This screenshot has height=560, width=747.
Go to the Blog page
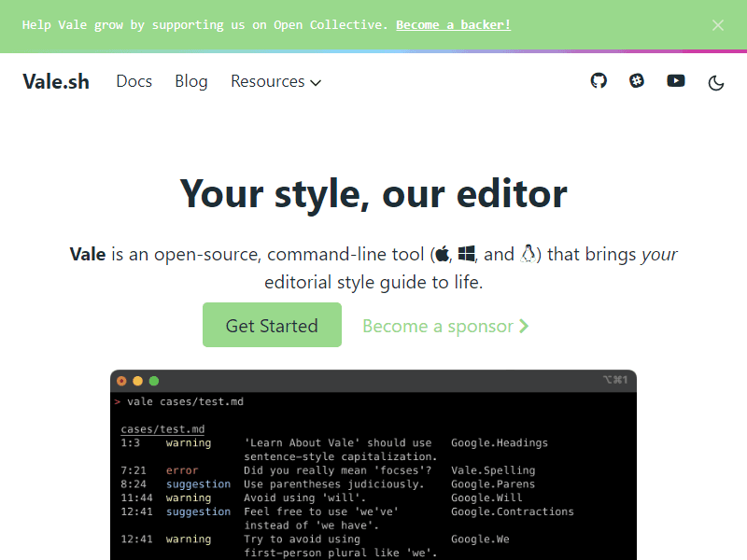tap(190, 81)
